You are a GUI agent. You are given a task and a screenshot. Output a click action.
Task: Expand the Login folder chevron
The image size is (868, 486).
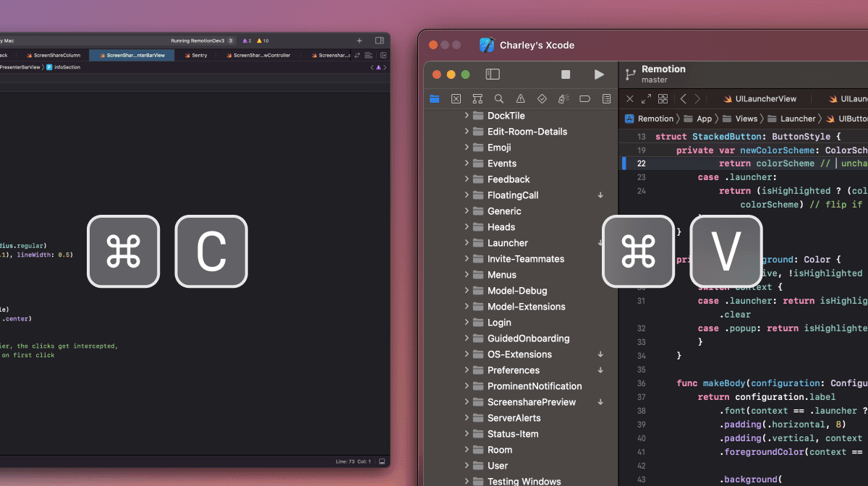467,323
